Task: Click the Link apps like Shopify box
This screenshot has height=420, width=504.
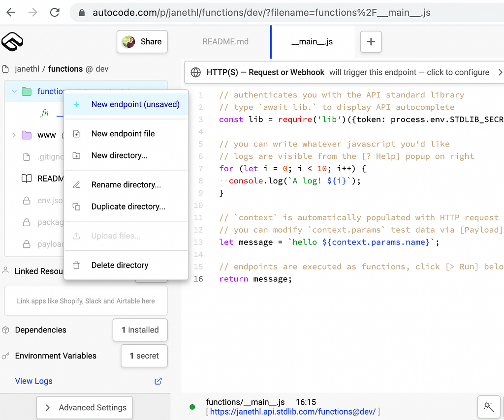Action: point(86,301)
